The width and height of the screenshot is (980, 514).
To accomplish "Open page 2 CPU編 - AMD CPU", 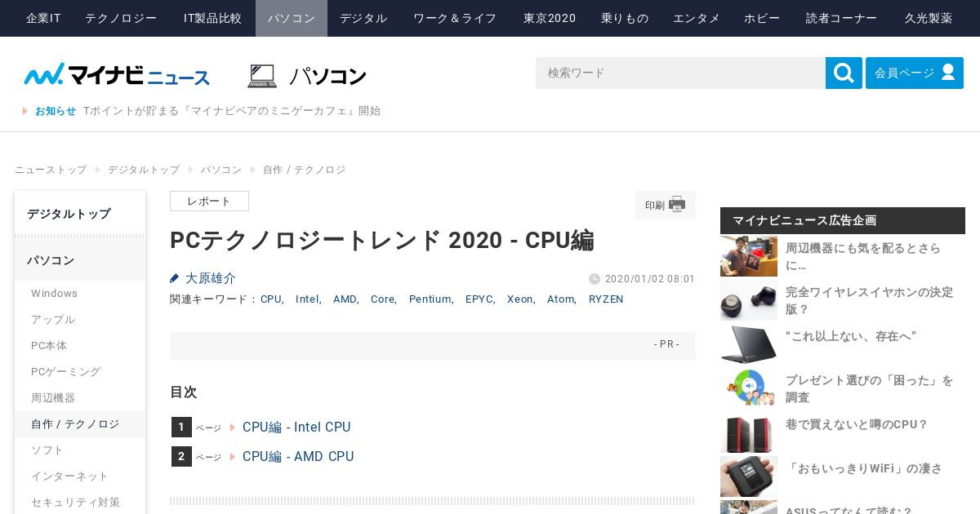I will 298,457.
